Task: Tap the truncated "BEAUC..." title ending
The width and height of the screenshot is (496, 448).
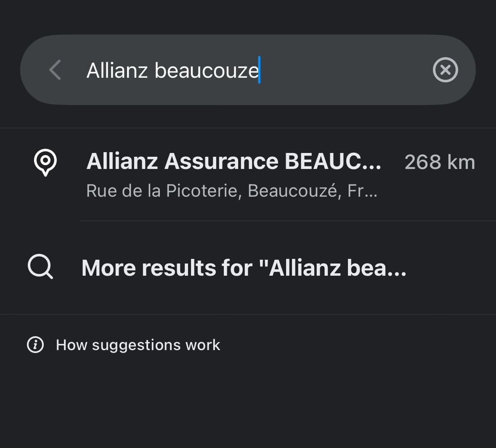Action: [x=333, y=161]
